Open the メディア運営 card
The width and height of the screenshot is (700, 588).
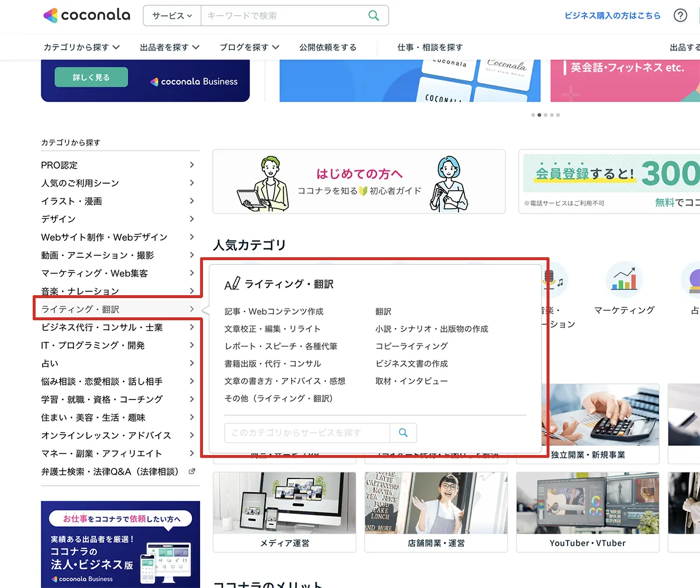click(285, 512)
